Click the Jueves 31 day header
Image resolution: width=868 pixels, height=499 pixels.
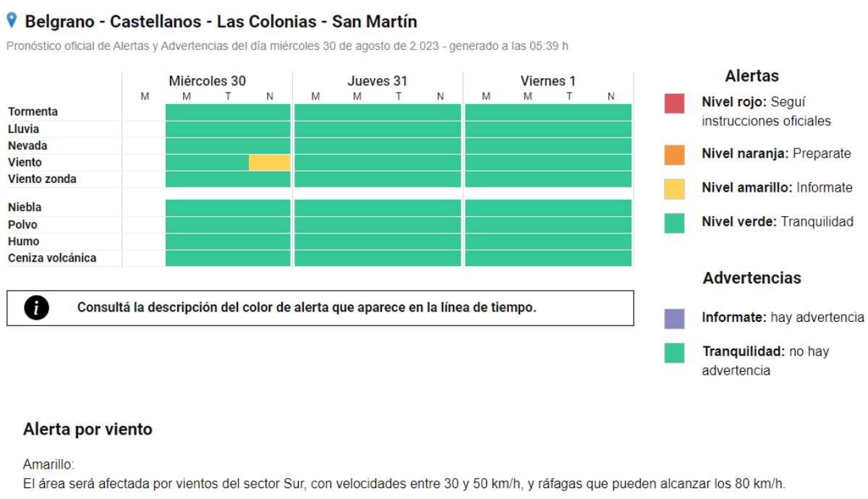tap(378, 81)
